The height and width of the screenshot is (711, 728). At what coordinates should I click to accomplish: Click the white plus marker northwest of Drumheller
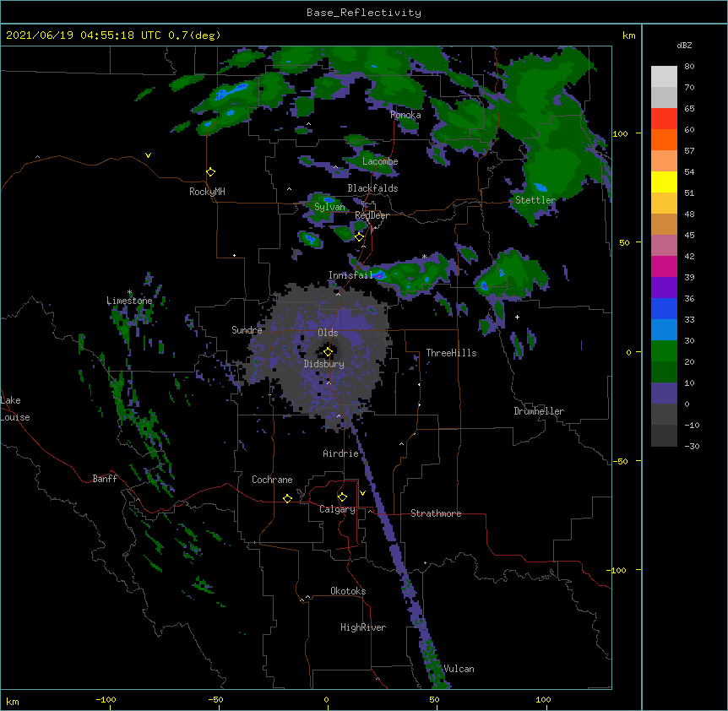517,317
